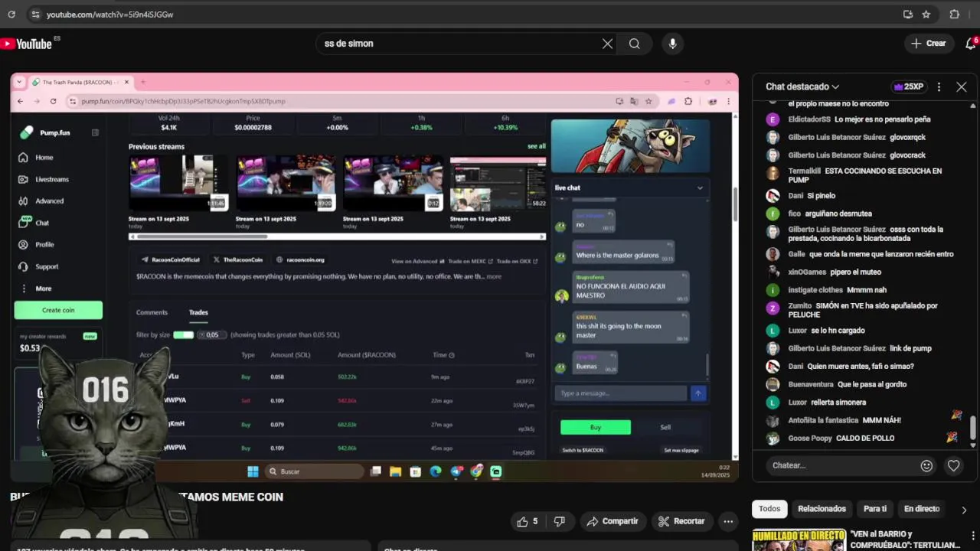The height and width of the screenshot is (551, 980).
Task: Open the emoji picker in chat
Action: 926,465
